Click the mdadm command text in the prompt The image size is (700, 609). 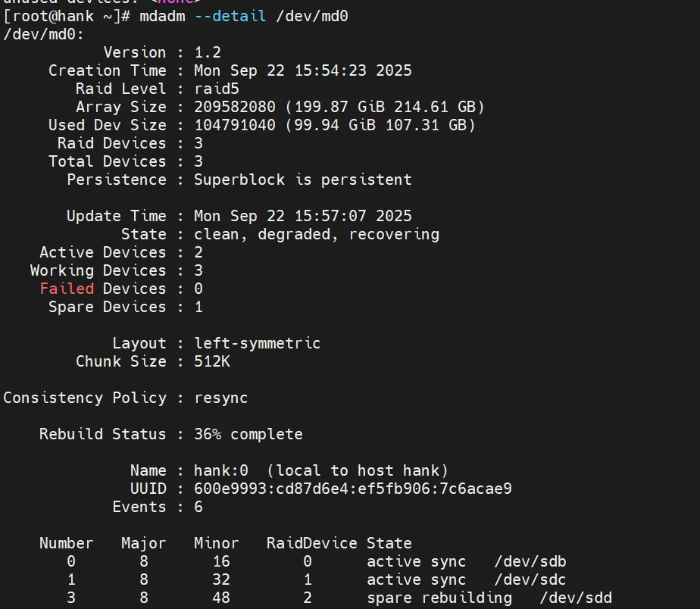coord(162,16)
